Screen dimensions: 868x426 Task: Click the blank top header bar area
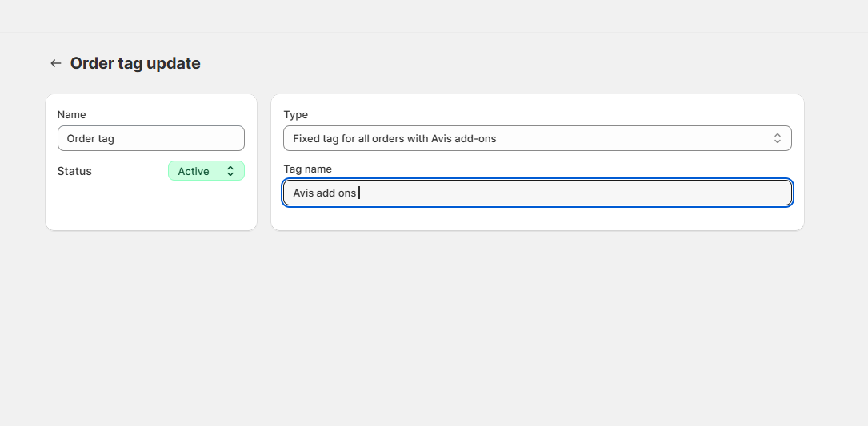[x=432, y=16]
